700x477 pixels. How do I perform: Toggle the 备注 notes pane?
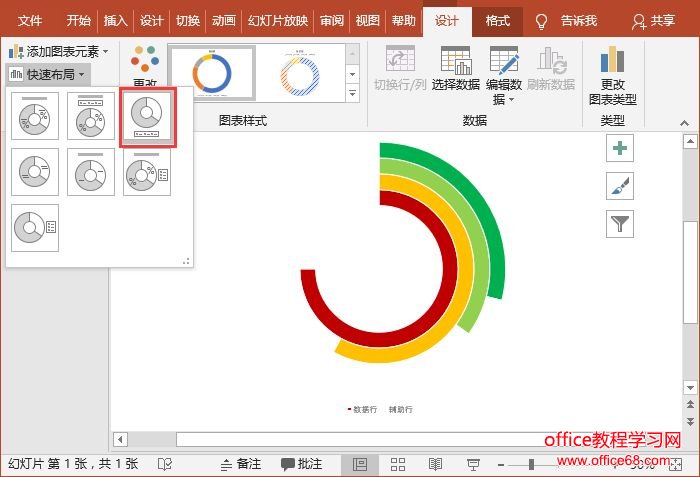point(241,464)
